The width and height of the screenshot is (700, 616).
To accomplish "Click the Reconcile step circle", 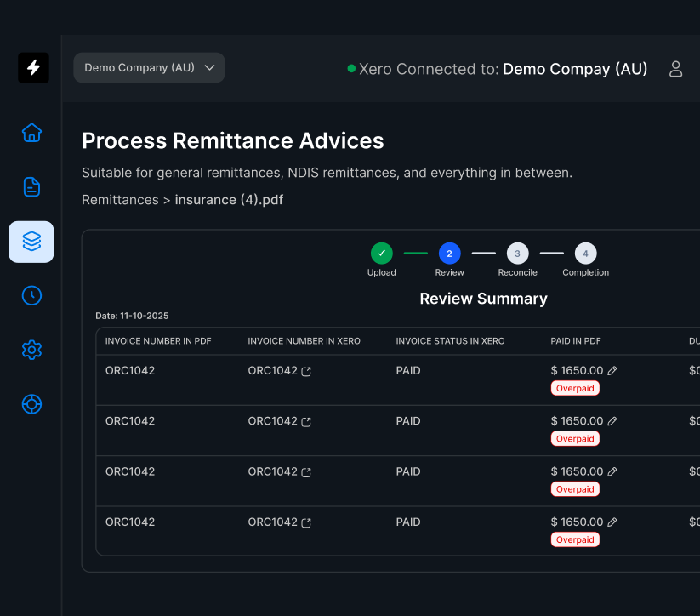I will pos(517,254).
